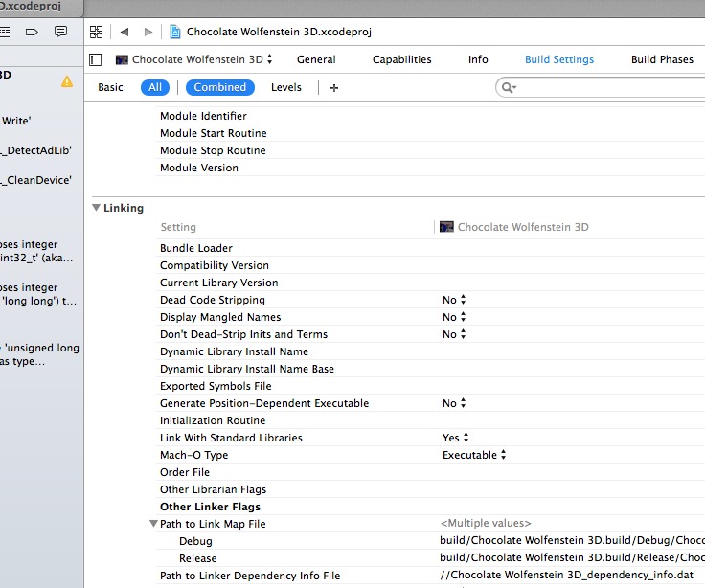705x588 pixels.
Task: Select the _CleanDevice' warning in navigator
Action: point(36,180)
